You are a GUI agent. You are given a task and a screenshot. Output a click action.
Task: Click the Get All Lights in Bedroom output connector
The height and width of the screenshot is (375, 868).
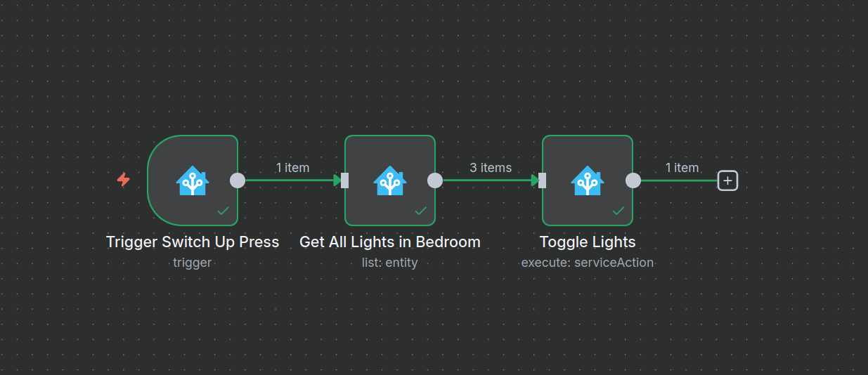pos(435,180)
